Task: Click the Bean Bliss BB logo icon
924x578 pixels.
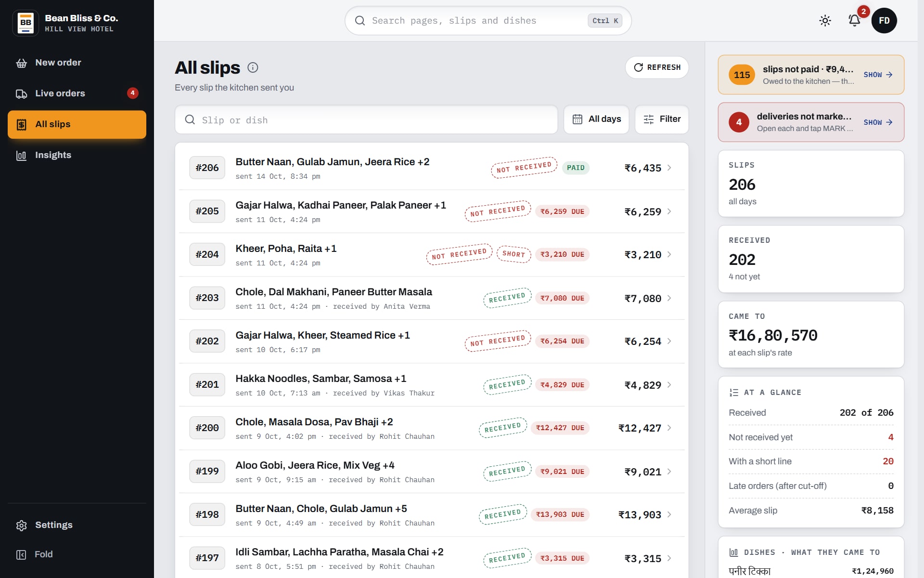Action: pos(26,23)
